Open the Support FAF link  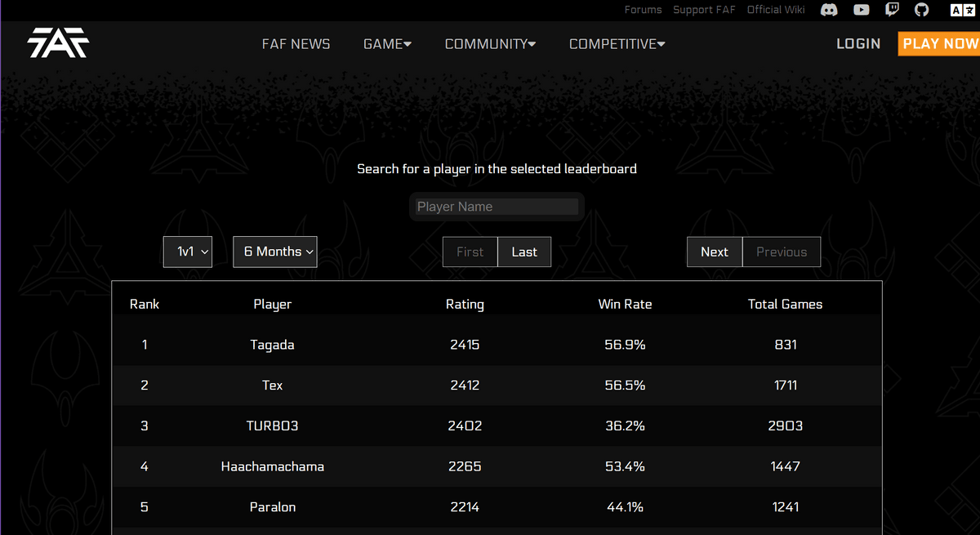coord(704,10)
